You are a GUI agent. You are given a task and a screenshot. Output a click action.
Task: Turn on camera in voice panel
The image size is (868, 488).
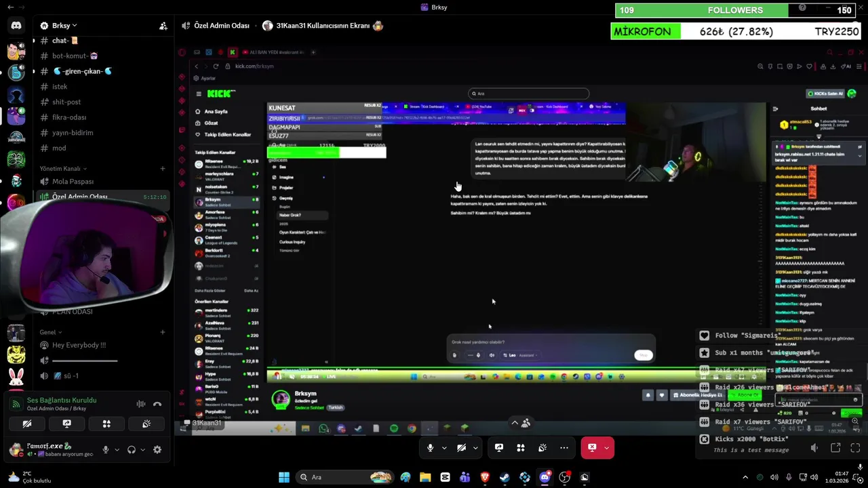[x=27, y=424]
